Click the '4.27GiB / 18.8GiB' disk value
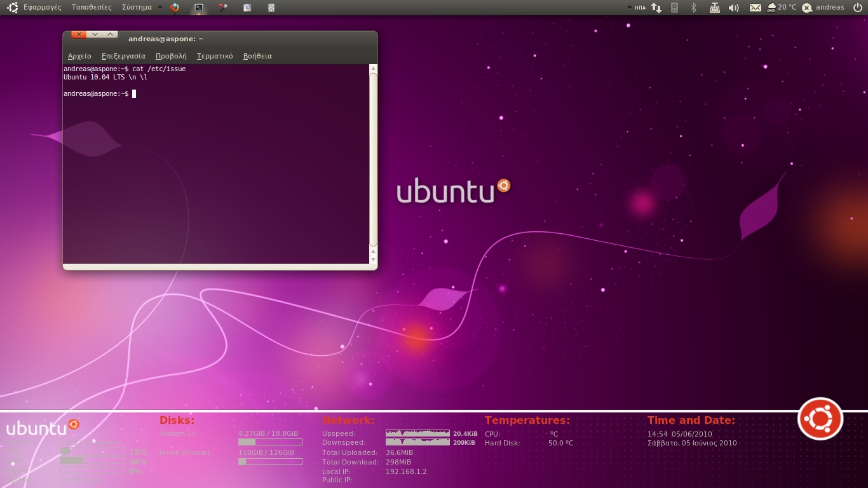The image size is (868, 488). 268,433
